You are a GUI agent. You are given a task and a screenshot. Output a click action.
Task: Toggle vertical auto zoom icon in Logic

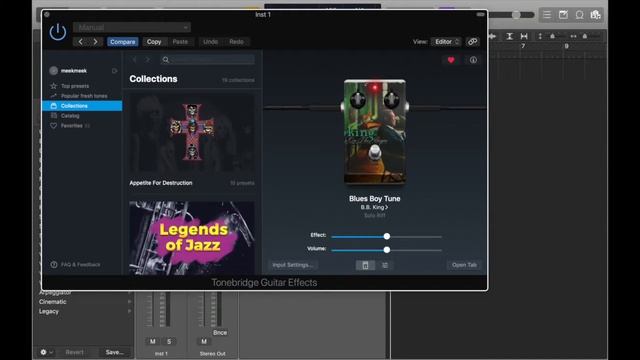509,36
